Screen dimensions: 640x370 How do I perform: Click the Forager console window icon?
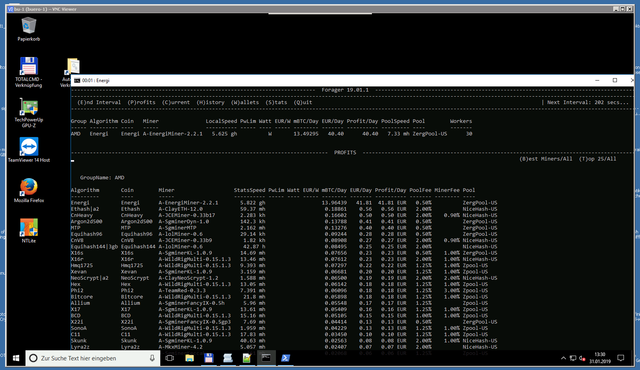77,80
